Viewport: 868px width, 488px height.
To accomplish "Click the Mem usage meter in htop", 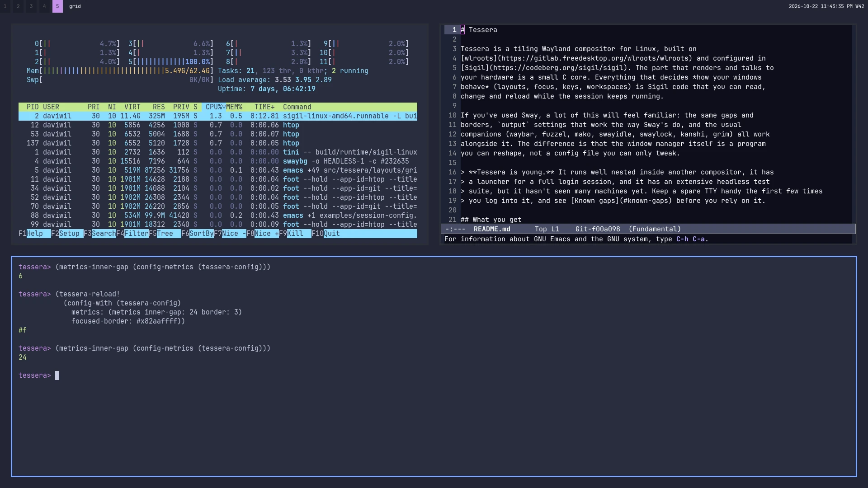I will click(120, 71).
